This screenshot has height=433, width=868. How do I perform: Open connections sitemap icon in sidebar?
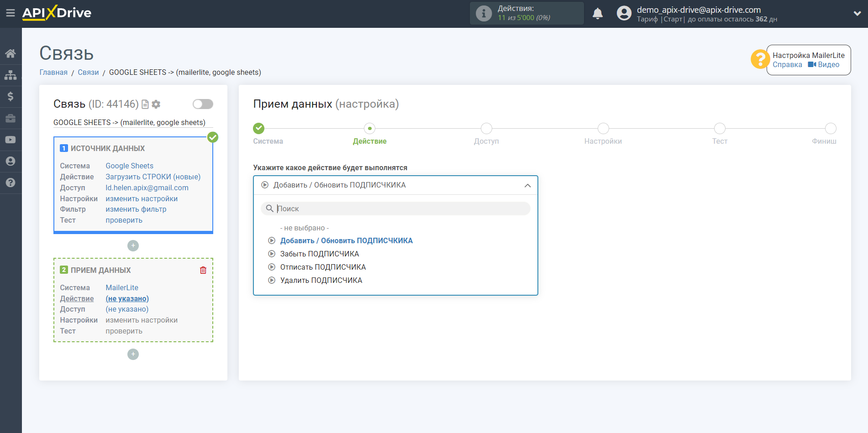11,75
